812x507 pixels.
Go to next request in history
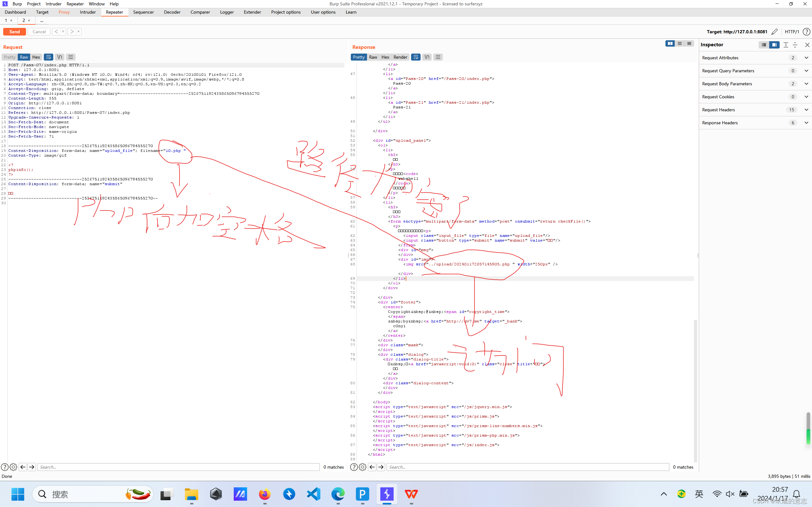pyautogui.click(x=72, y=31)
